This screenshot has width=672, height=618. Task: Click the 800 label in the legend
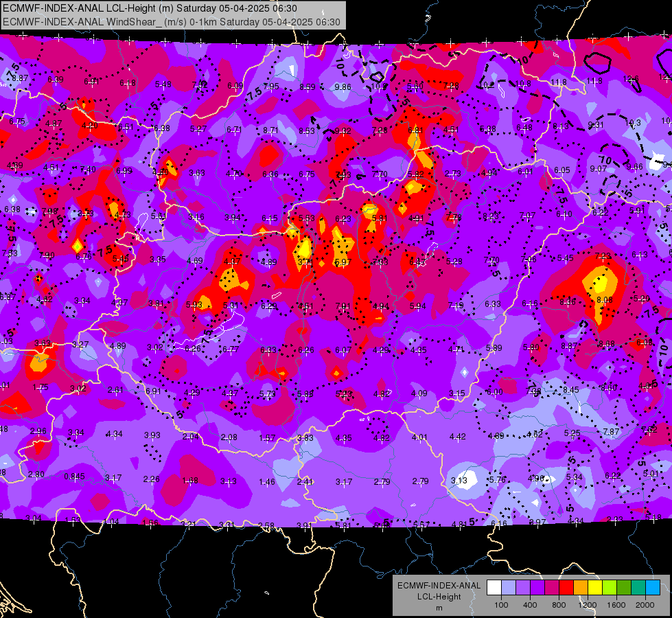point(559,605)
